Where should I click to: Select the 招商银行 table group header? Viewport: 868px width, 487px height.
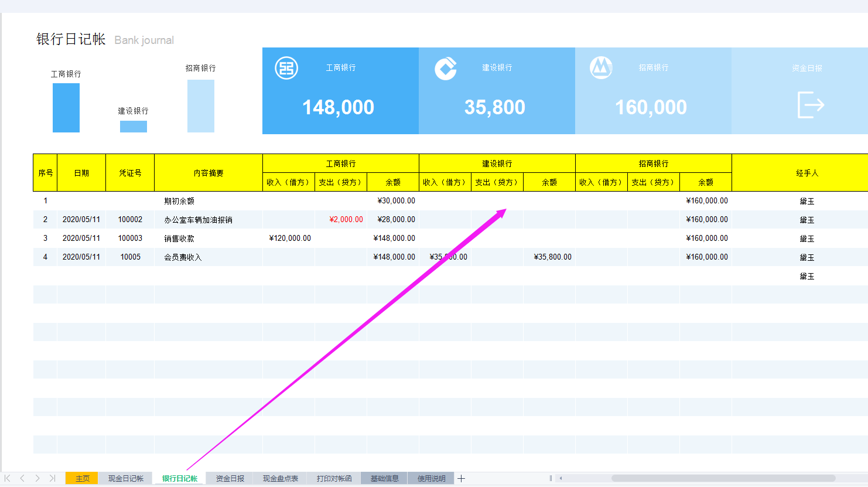[654, 164]
